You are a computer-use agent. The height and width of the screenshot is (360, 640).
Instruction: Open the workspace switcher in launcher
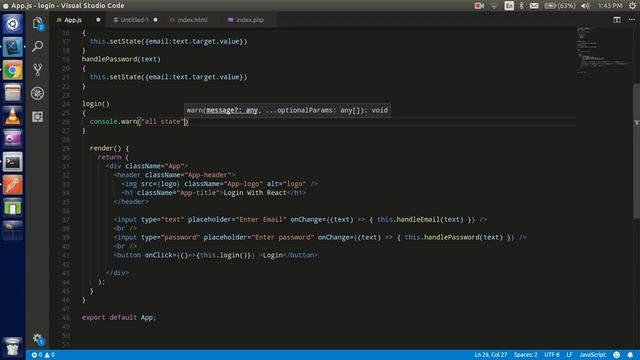click(12, 231)
